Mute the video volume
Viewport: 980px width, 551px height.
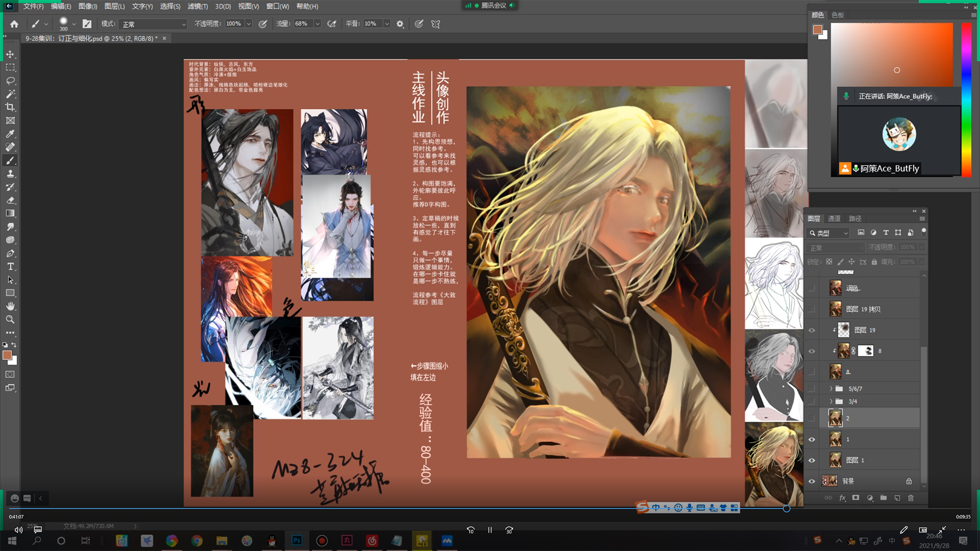(x=18, y=530)
